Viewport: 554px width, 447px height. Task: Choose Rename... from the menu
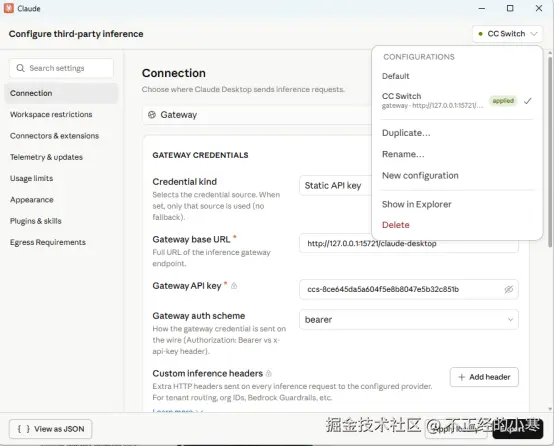click(x=403, y=154)
